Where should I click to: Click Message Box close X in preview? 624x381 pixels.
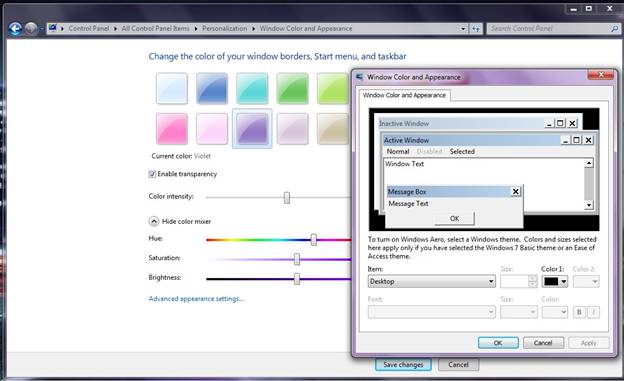click(x=516, y=191)
